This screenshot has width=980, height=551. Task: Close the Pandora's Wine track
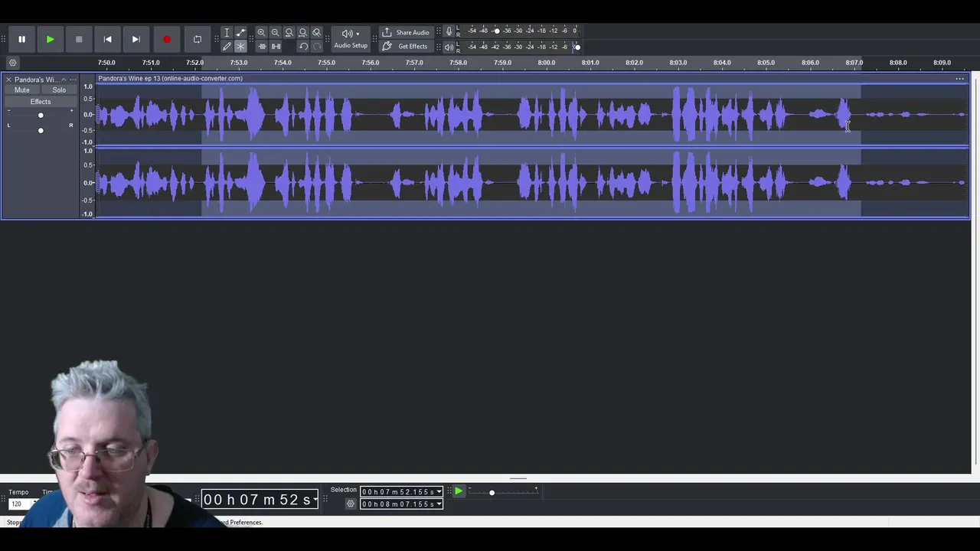coord(8,80)
